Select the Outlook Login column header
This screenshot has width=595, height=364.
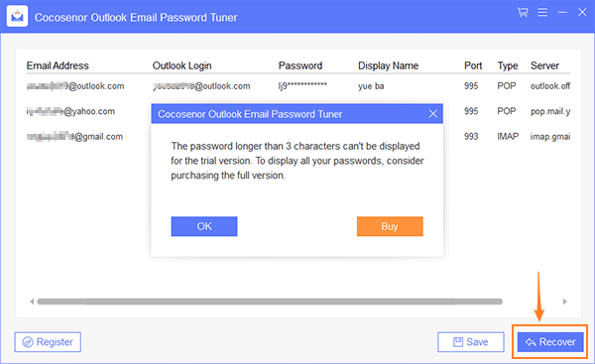tap(181, 65)
